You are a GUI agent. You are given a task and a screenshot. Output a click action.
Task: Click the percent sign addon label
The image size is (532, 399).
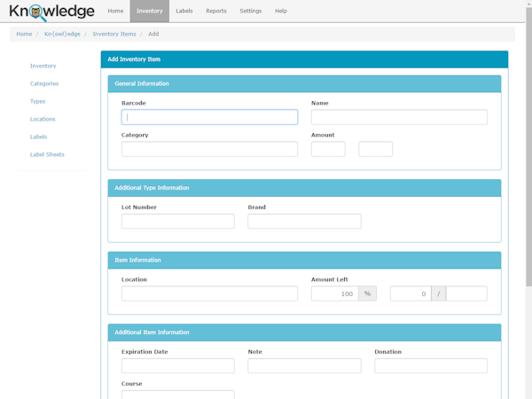point(367,293)
